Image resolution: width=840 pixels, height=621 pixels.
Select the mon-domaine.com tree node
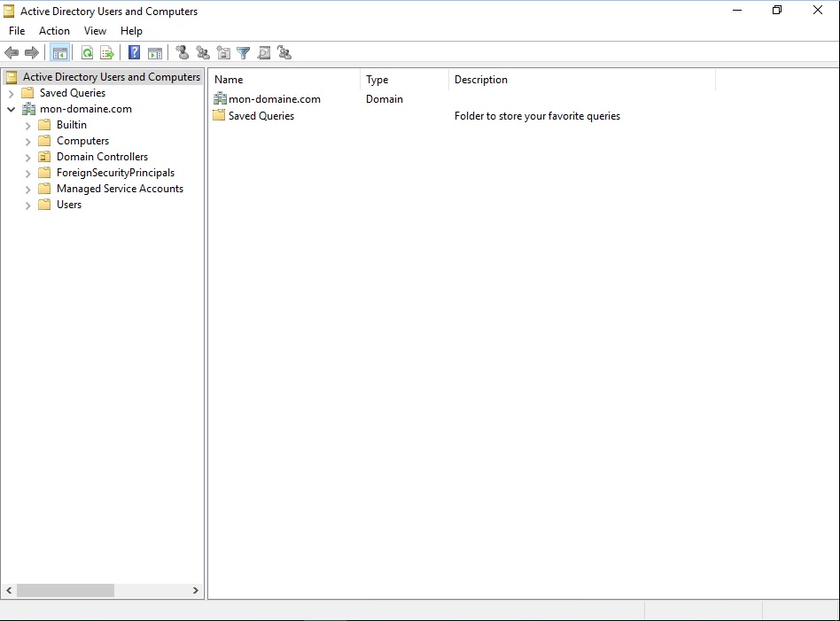[x=86, y=109]
